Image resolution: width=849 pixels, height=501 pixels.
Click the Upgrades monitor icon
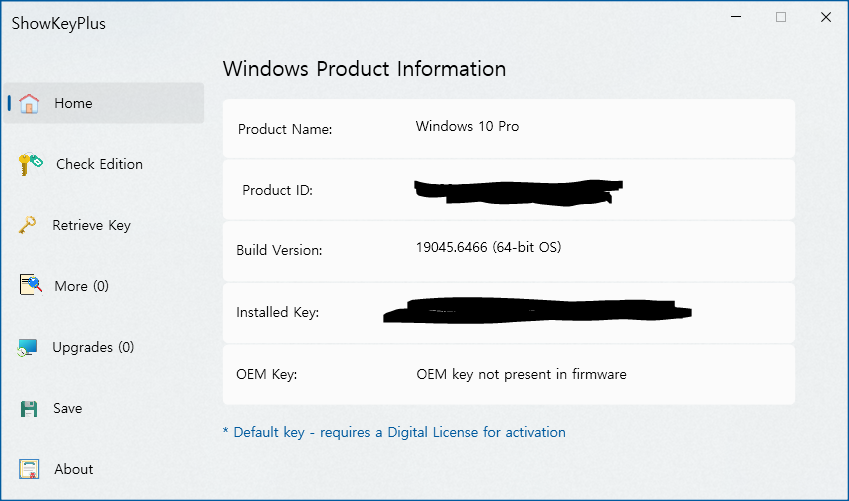point(27,347)
